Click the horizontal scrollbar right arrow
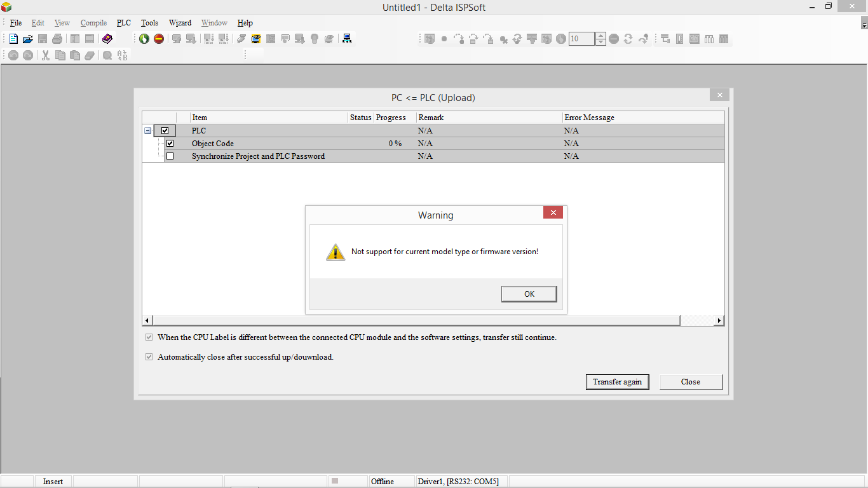 [719, 321]
